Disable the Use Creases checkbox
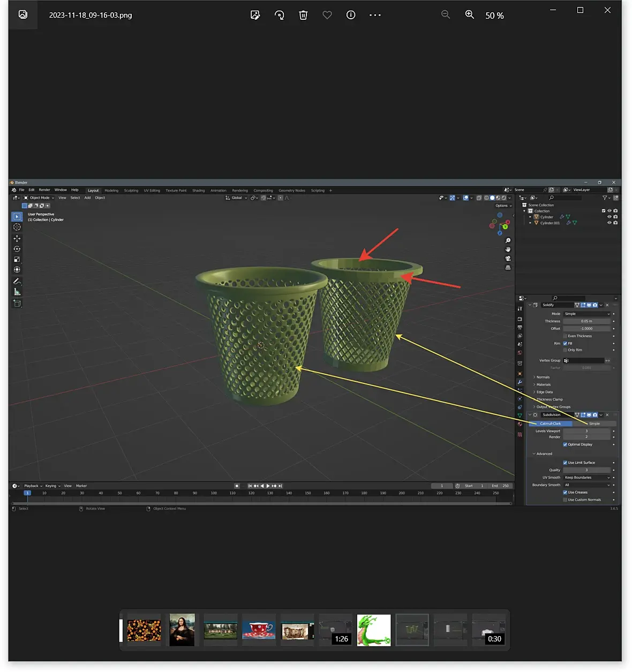Image resolution: width=632 pixels, height=672 pixels. click(x=565, y=493)
